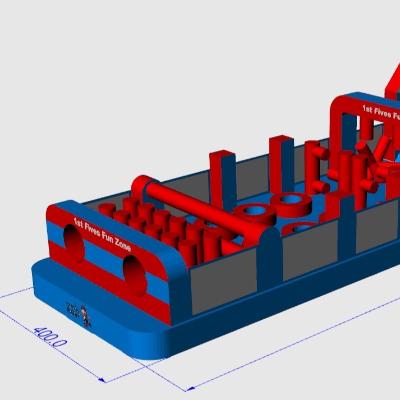Select the 400.0 dimension label
The width and height of the screenshot is (400, 400).
[50, 337]
